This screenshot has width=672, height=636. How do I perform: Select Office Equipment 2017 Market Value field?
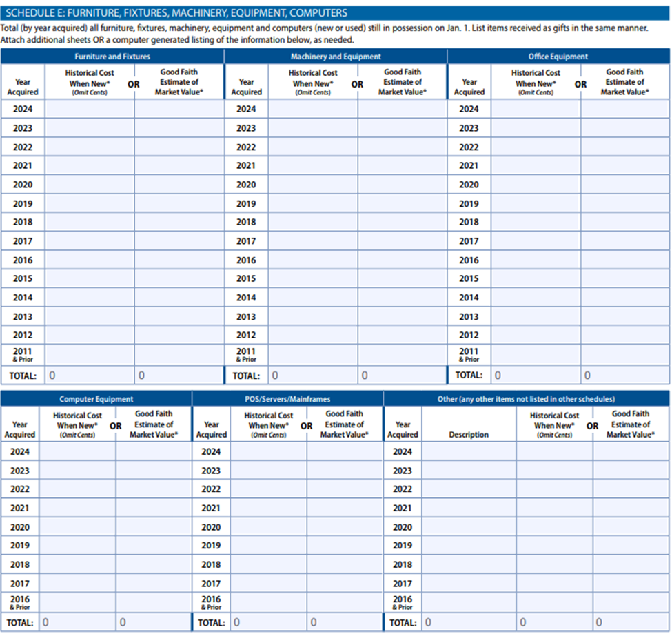(624, 241)
